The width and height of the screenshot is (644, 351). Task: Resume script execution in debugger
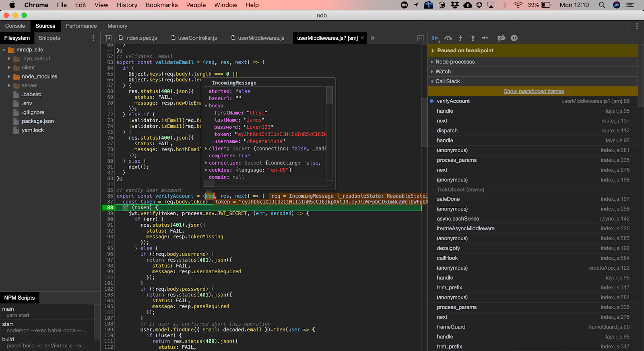coord(435,38)
